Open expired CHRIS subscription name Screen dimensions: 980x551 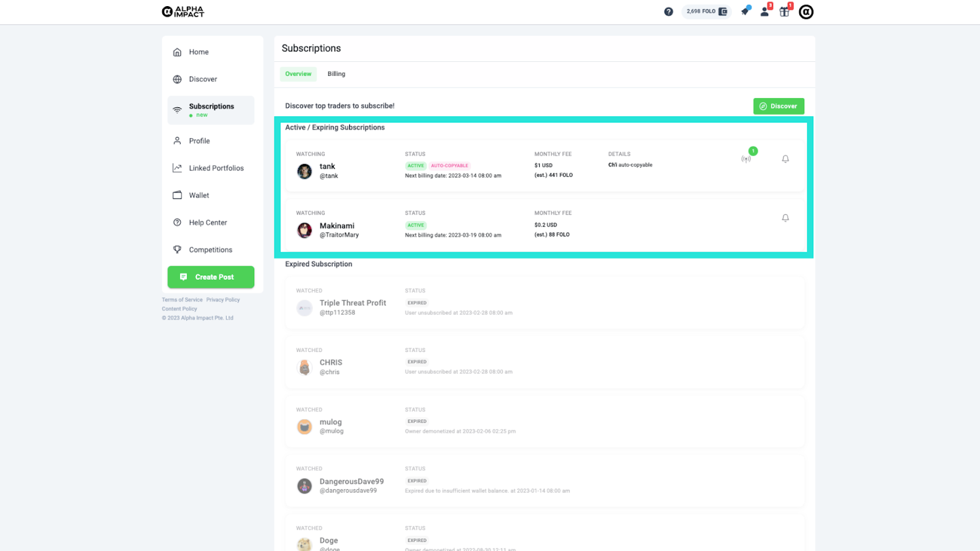(331, 362)
